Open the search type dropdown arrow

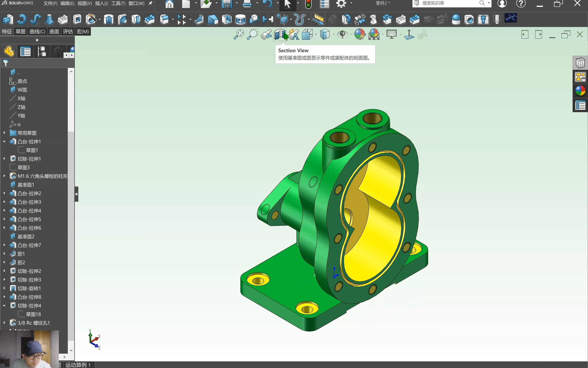489,3
